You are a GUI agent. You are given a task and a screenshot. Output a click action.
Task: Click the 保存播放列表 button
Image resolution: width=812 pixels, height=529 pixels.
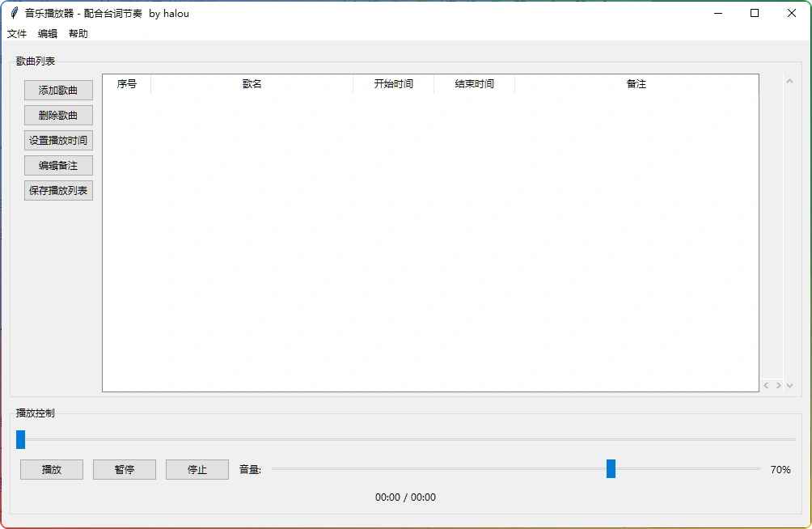(57, 190)
